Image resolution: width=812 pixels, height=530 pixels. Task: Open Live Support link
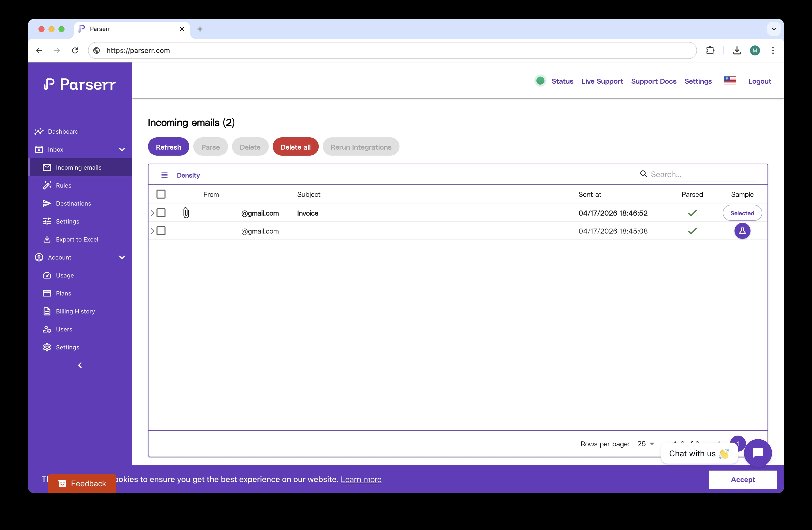[602, 81]
